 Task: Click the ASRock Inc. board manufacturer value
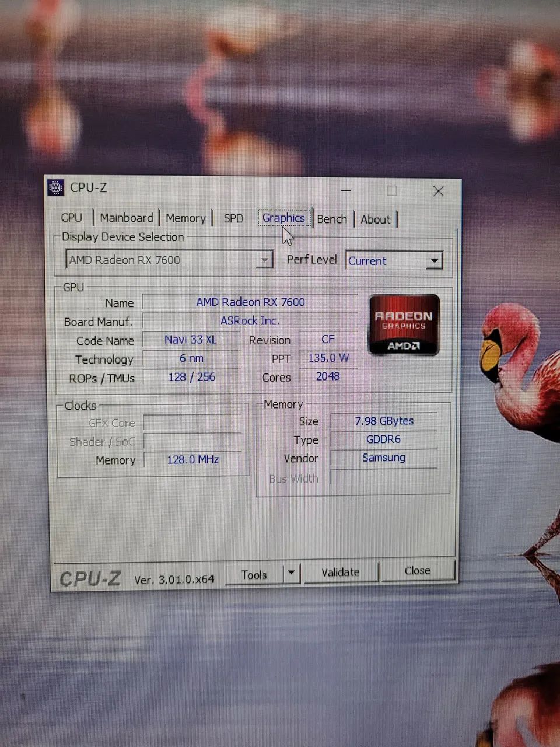click(250, 321)
